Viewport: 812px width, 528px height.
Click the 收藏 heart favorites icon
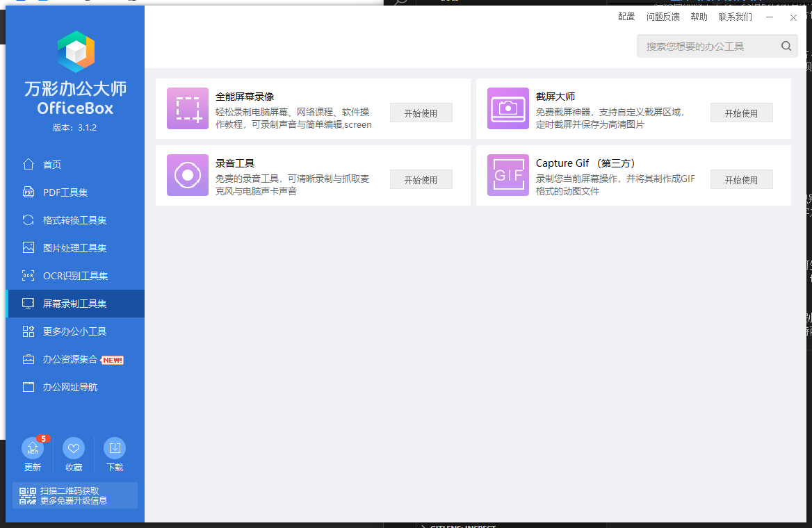pyautogui.click(x=74, y=448)
